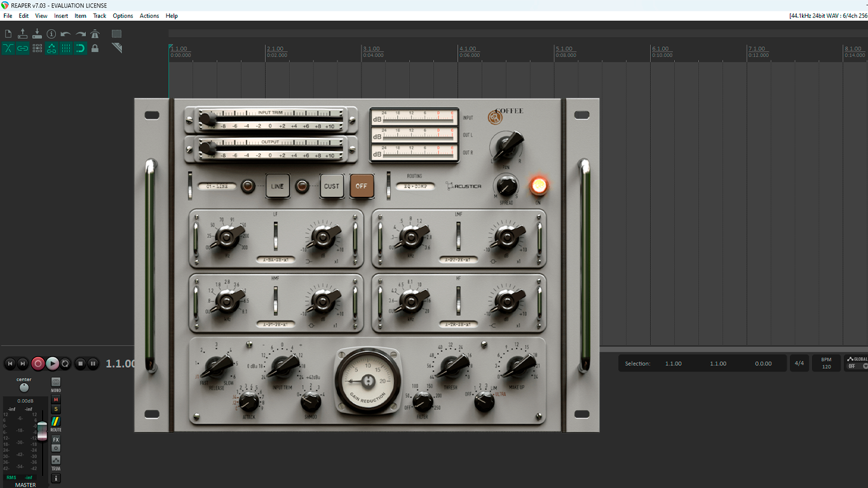Open the Insert menu
This screenshot has height=488, width=868.
click(x=61, y=16)
